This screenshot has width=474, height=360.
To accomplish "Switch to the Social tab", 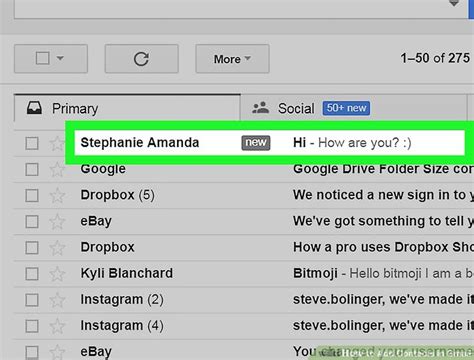I will click(354, 108).
